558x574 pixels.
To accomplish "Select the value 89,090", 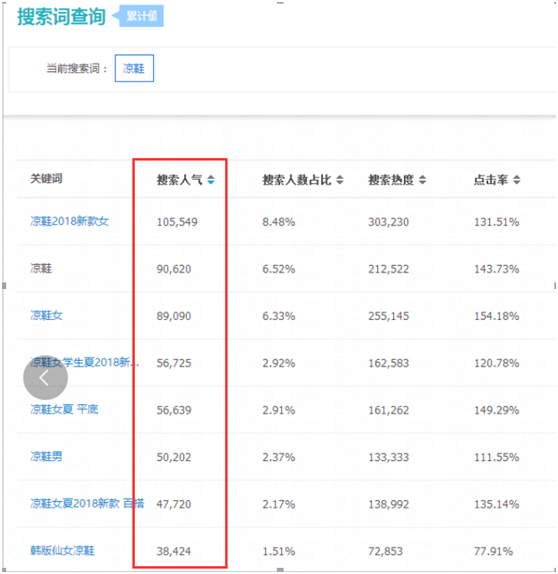I will click(x=174, y=316).
